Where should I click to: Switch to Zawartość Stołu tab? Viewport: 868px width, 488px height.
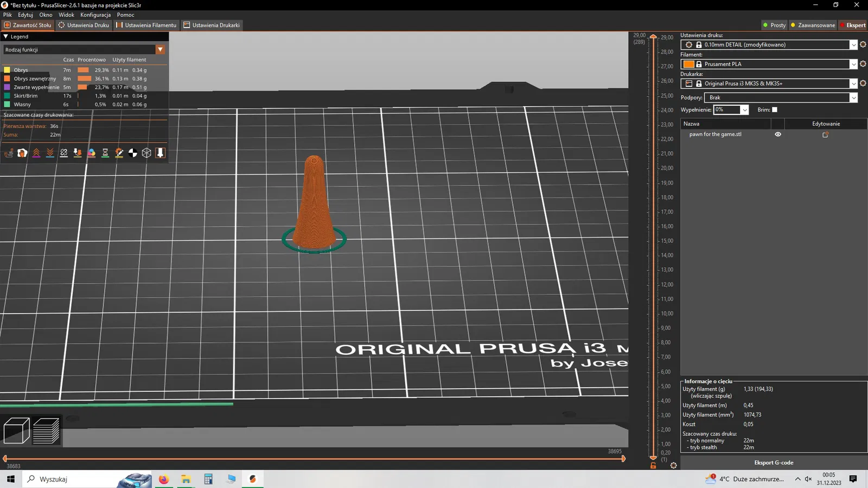coord(28,25)
